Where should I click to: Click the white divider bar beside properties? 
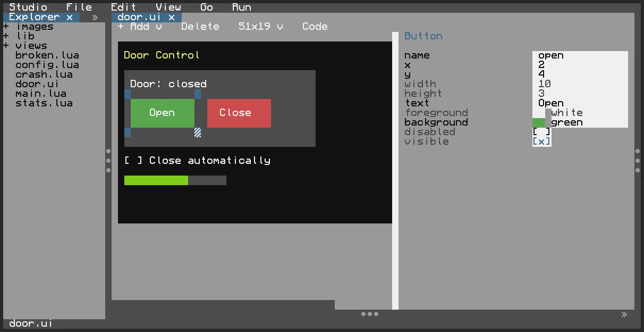click(395, 171)
